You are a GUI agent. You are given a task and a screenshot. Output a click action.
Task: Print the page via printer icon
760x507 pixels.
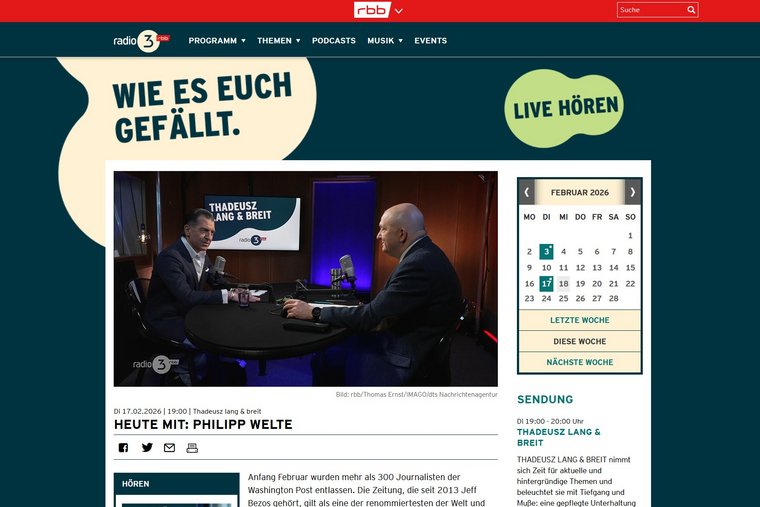point(192,448)
